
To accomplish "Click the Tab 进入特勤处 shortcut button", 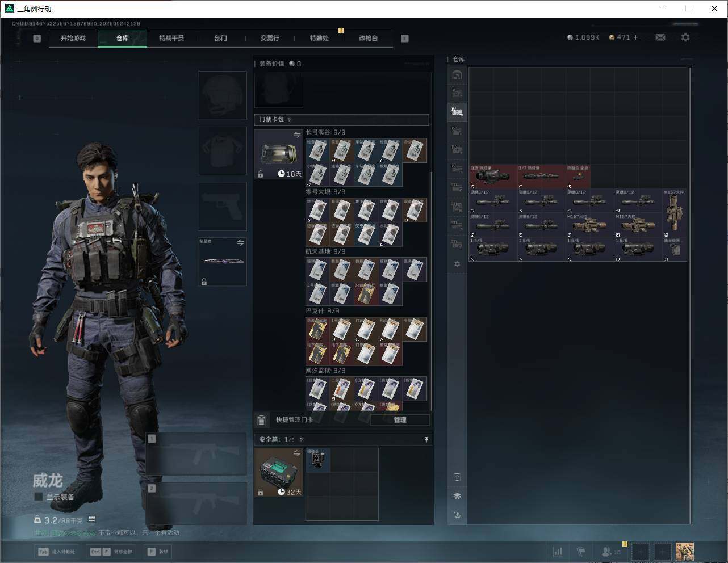I will (x=56, y=552).
